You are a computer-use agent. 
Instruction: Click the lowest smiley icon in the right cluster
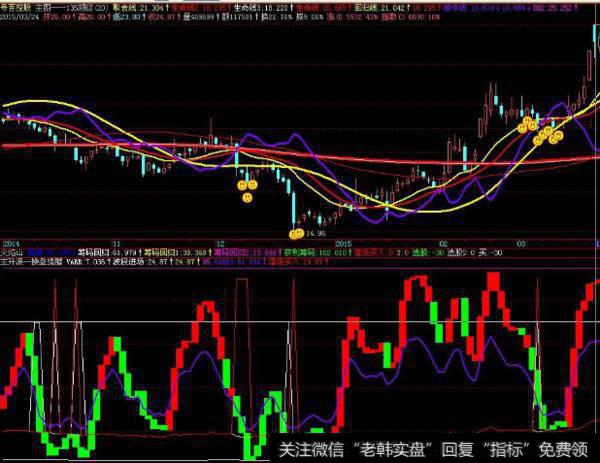tap(537, 140)
